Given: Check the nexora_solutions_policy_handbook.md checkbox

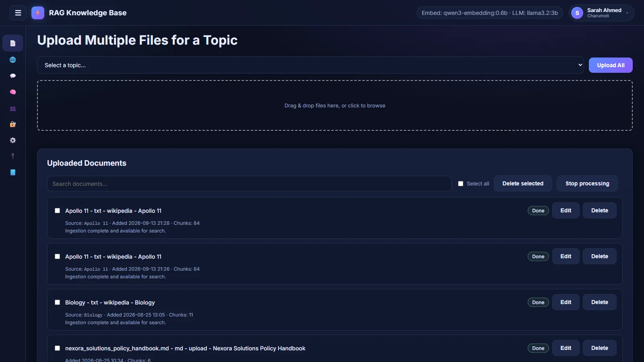Looking at the screenshot, I should pyautogui.click(x=57, y=348).
